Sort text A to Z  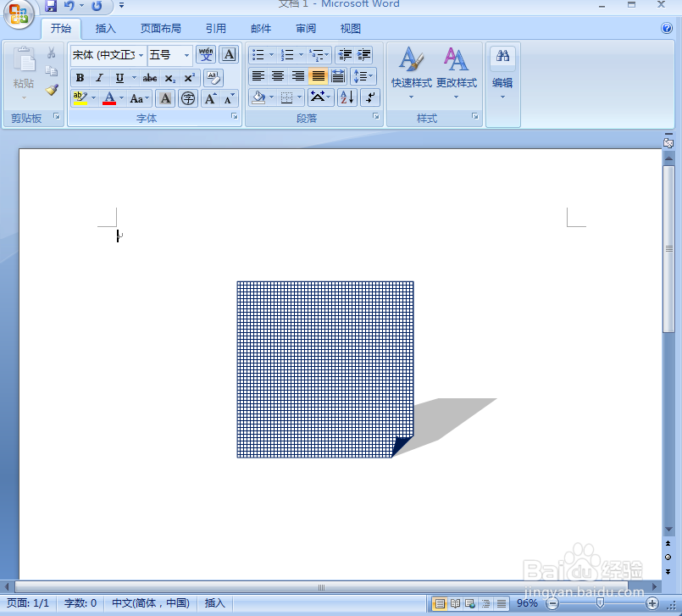pos(347,97)
